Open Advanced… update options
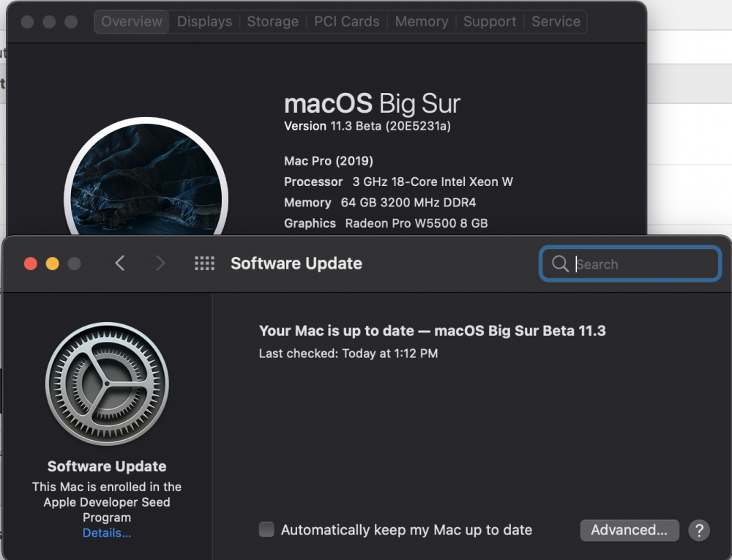The width and height of the screenshot is (732, 560). point(630,530)
